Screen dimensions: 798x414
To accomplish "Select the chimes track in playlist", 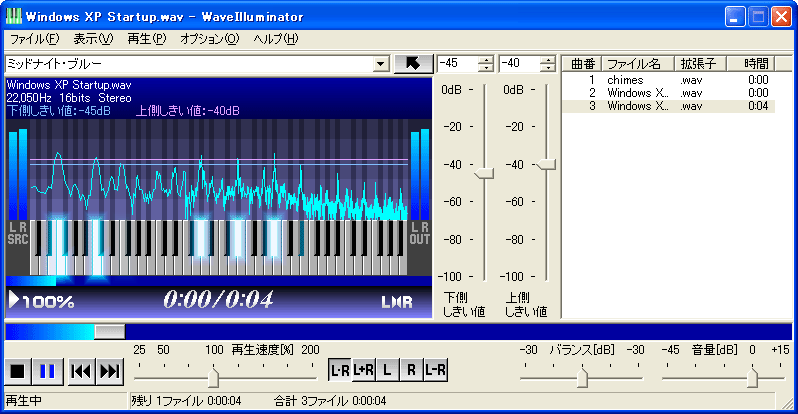I will 669,80.
